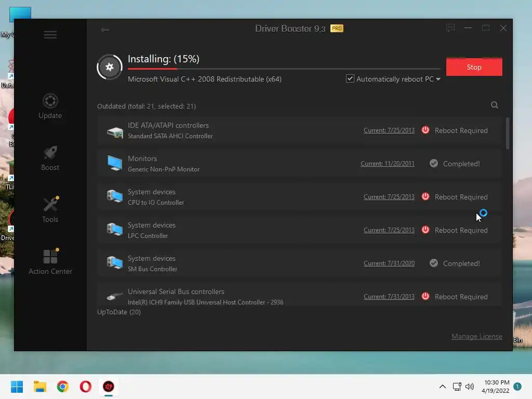Select the Outdated (total: 21, selected: 21) header

(x=147, y=106)
